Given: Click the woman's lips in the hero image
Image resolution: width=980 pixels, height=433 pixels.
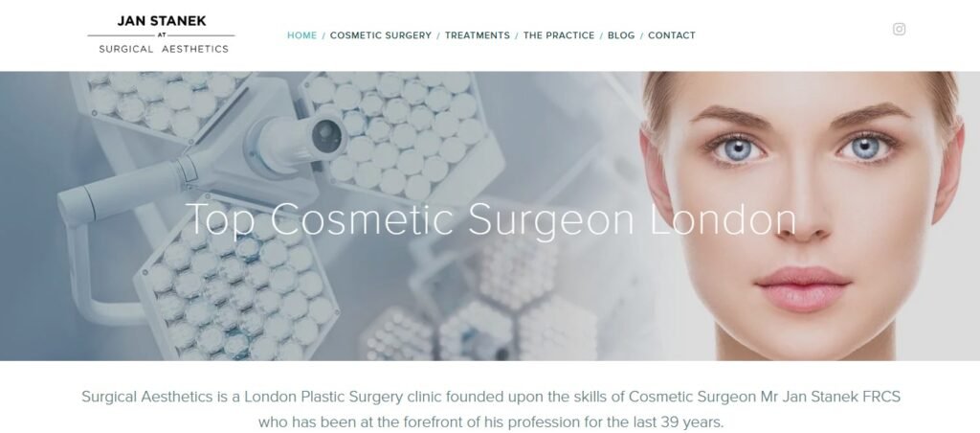Looking at the screenshot, I should (803, 287).
